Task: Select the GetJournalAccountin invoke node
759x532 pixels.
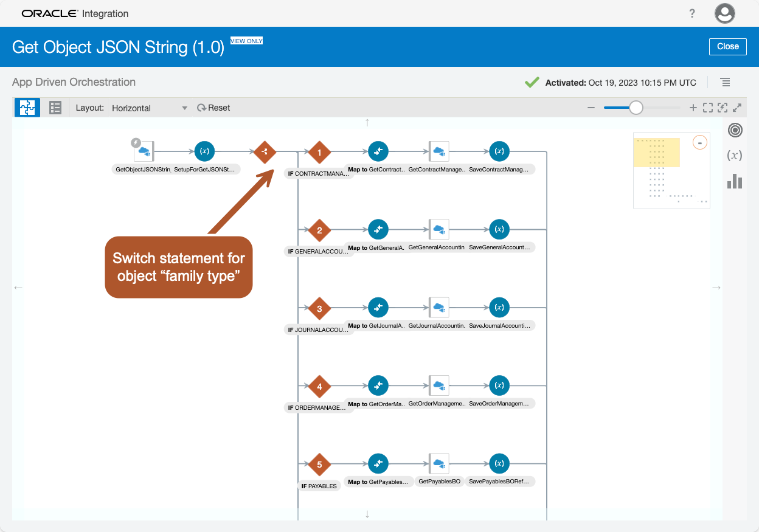Action: [x=438, y=307]
